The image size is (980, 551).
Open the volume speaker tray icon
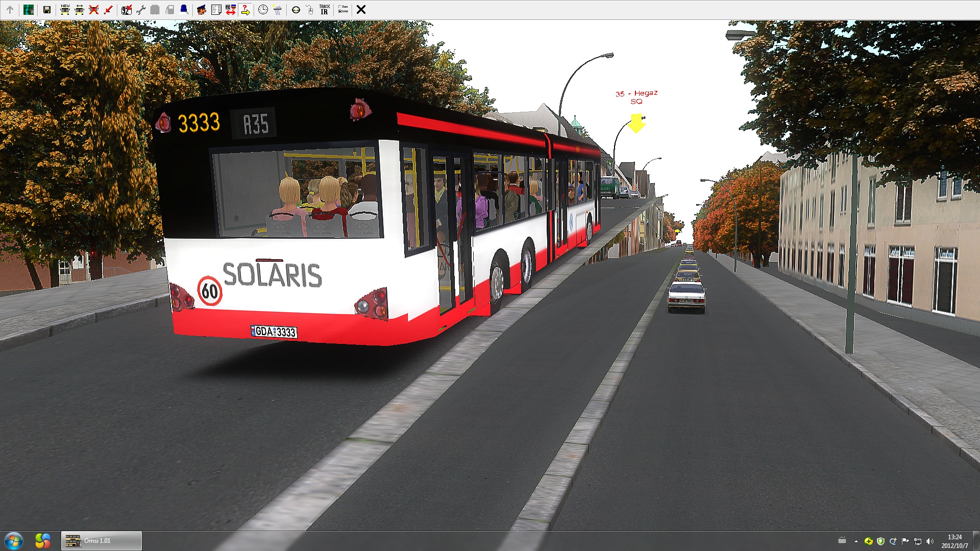coord(929,541)
